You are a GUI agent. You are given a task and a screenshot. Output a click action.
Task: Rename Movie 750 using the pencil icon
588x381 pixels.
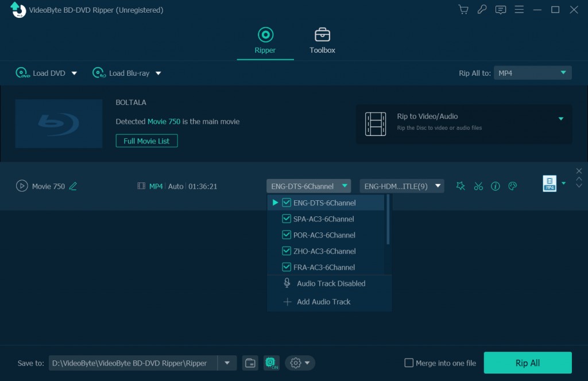point(73,186)
